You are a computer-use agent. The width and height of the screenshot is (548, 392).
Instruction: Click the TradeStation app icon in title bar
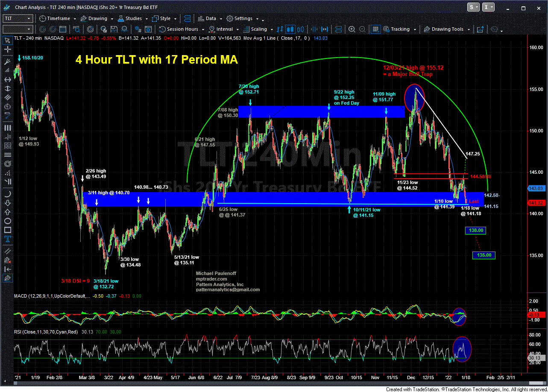click(x=6, y=7)
